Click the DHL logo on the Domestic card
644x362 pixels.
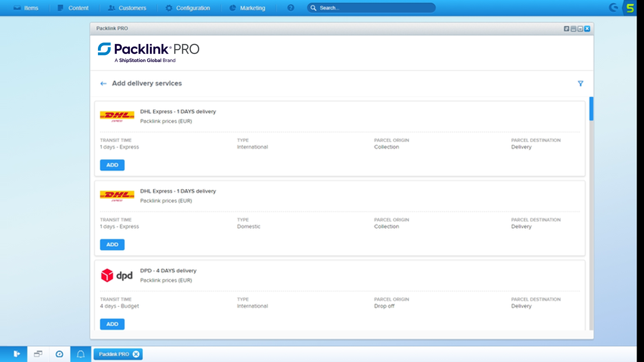click(117, 196)
